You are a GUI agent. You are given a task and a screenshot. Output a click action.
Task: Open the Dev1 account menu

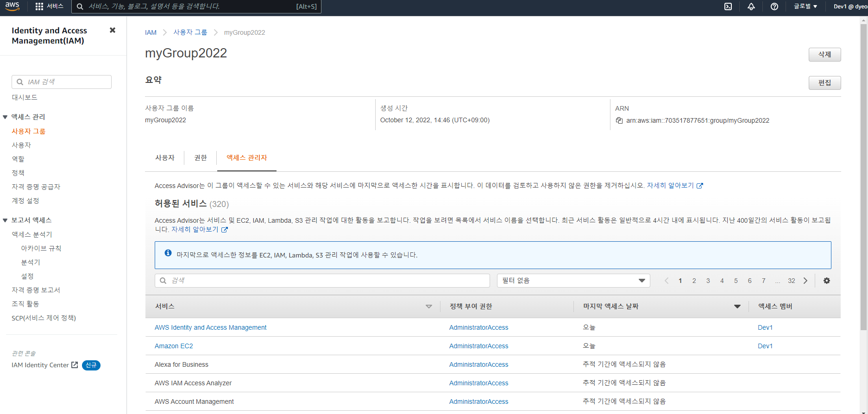(850, 6)
